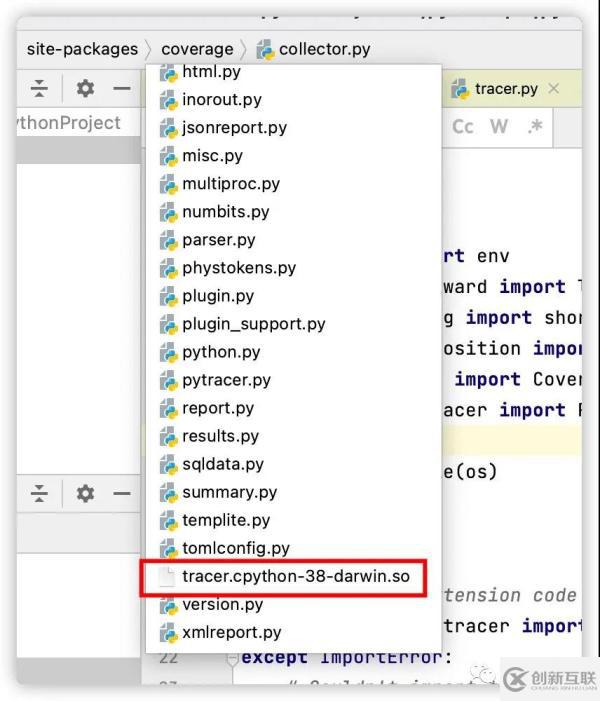Viewport: 600px width, 701px height.
Task: Hide the upper tool panel with minus icon
Action: click(122, 88)
